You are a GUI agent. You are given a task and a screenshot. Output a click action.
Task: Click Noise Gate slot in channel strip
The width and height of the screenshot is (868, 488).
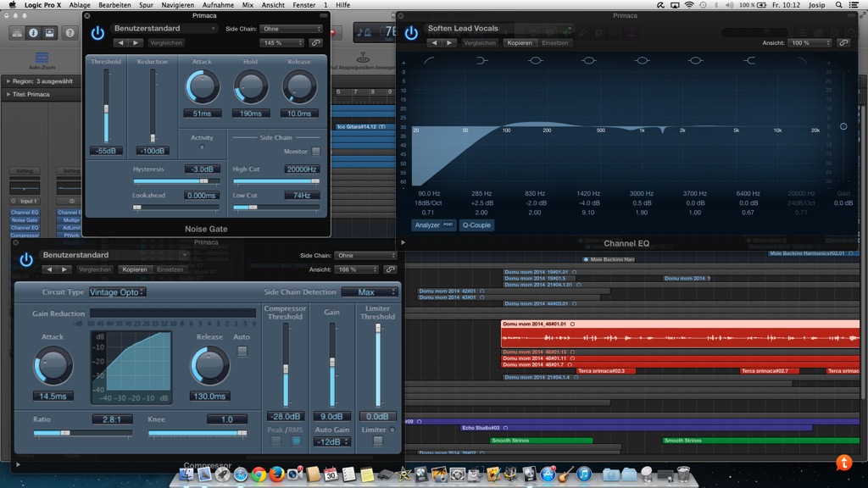(x=25, y=220)
